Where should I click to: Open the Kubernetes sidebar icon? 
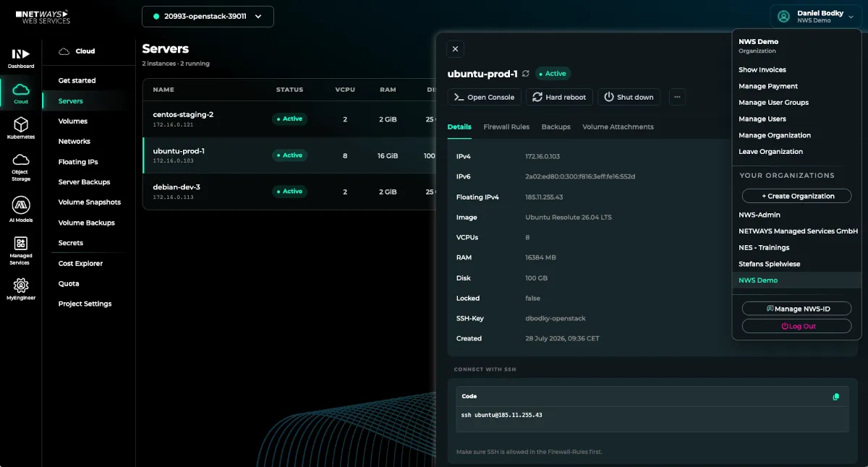[x=21, y=128]
